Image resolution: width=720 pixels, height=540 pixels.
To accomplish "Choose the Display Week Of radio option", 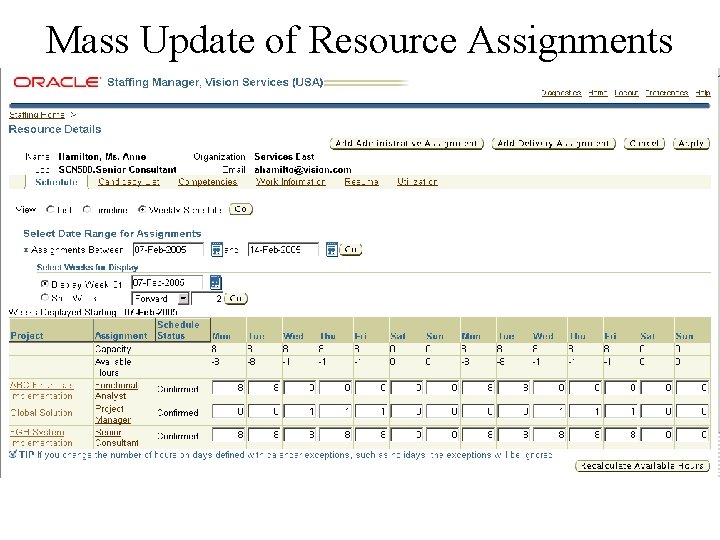I will tap(44, 284).
